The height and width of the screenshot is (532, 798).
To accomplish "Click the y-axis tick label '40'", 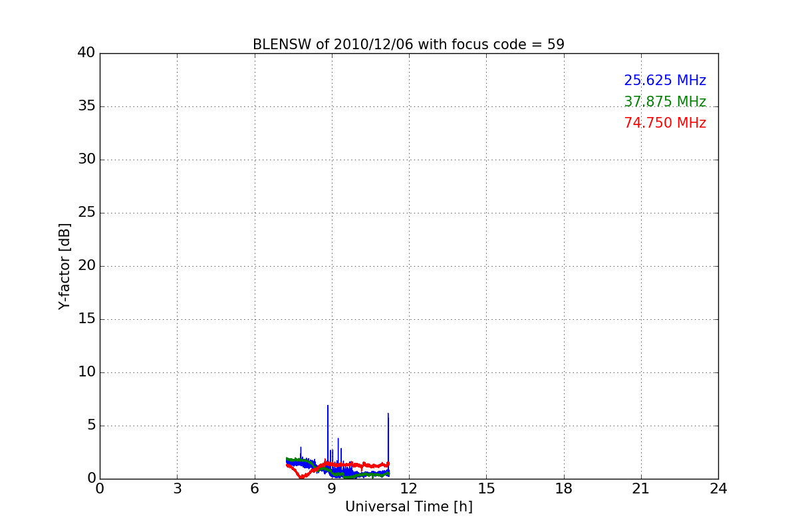I will pos(86,53).
